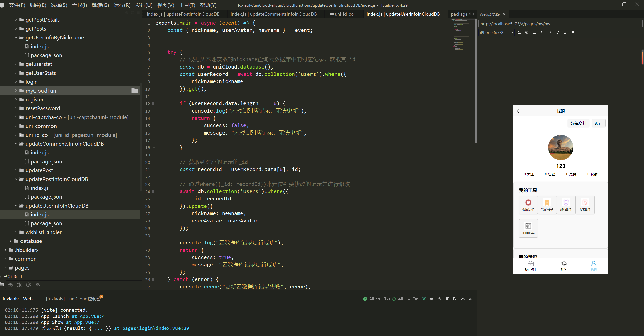Click the rerun icon in console toolbar

pyautogui.click(x=439, y=299)
